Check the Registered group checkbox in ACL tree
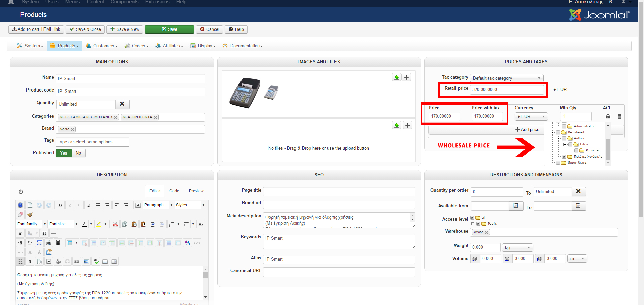This screenshot has width=644, height=305. pos(558,132)
